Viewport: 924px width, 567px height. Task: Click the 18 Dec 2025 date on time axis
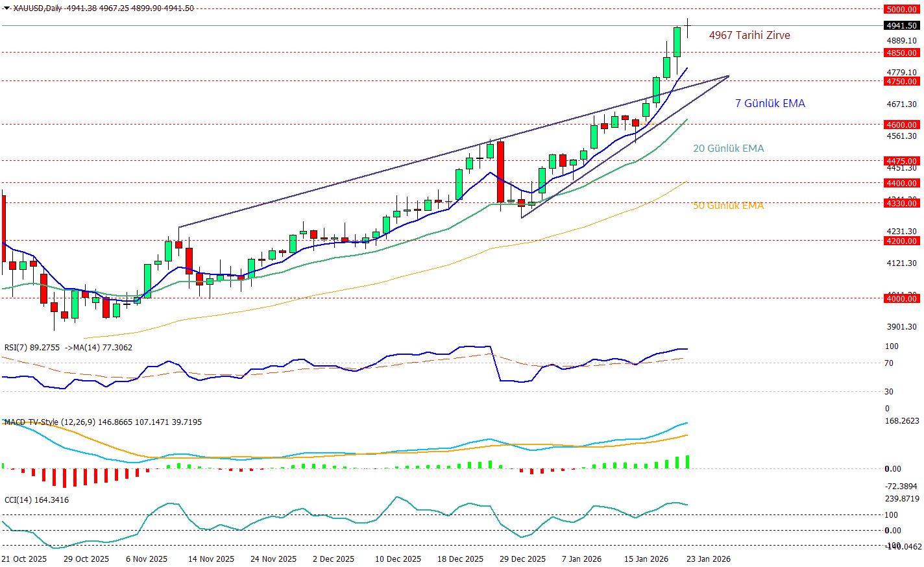[x=460, y=559]
